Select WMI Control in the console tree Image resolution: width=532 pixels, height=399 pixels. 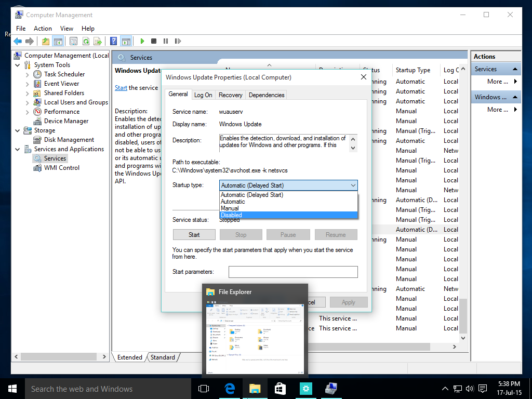coord(61,168)
